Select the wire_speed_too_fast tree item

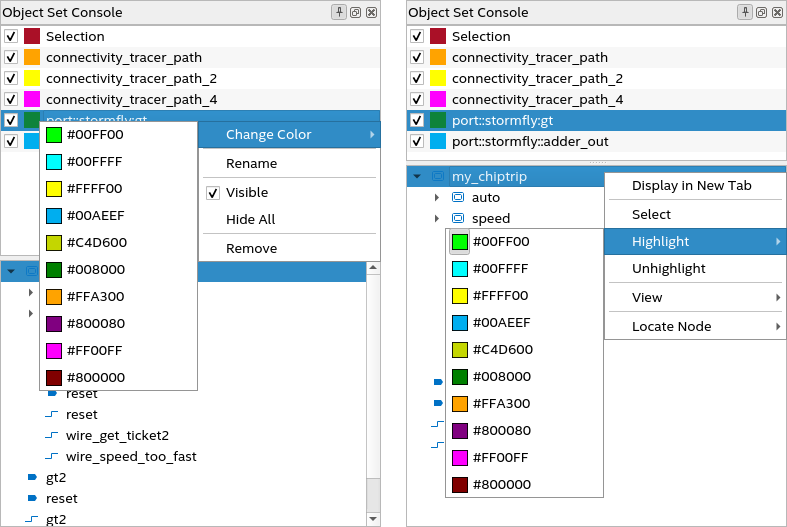(x=131, y=456)
